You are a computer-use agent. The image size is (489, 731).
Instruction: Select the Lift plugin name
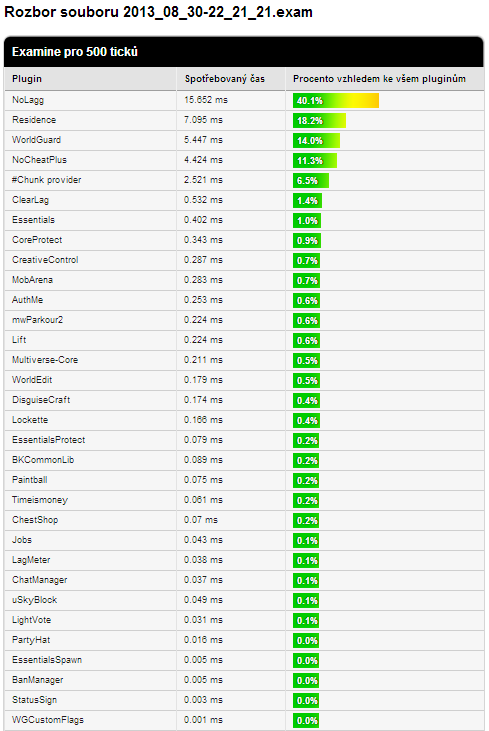pyautogui.click(x=19, y=340)
